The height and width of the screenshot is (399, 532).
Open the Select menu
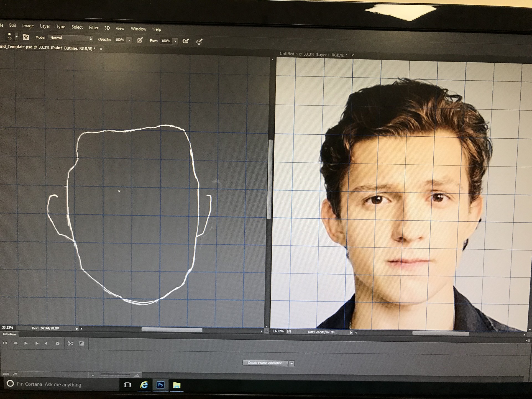[77, 27]
